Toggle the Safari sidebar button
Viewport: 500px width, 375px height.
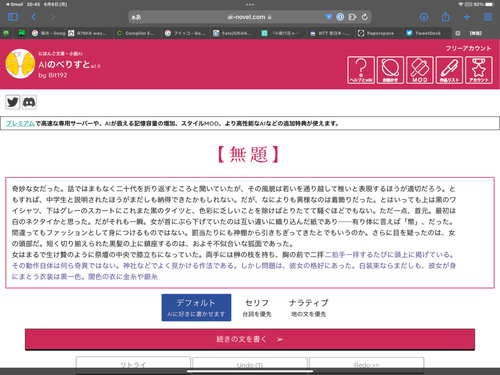13,17
